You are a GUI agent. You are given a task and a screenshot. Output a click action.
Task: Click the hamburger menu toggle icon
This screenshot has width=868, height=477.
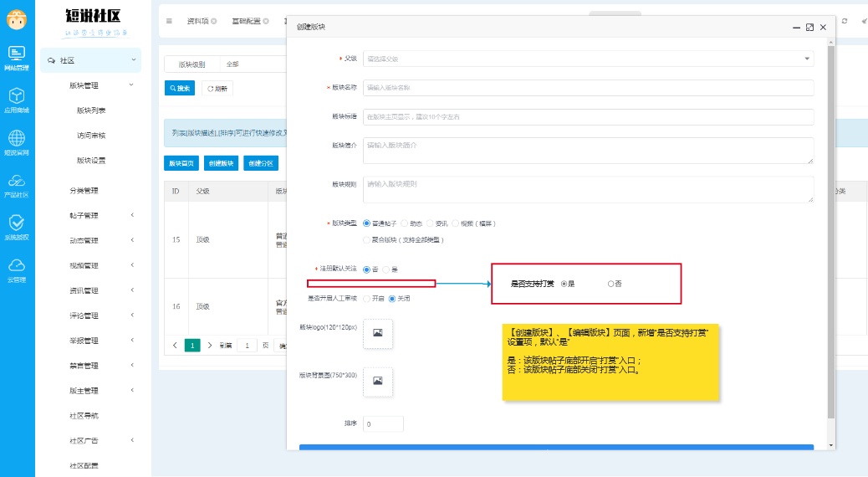170,21
